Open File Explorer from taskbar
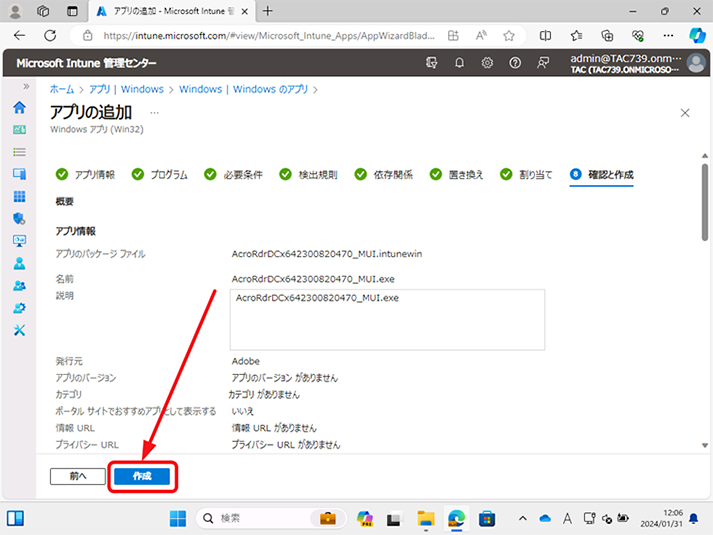 (x=426, y=518)
